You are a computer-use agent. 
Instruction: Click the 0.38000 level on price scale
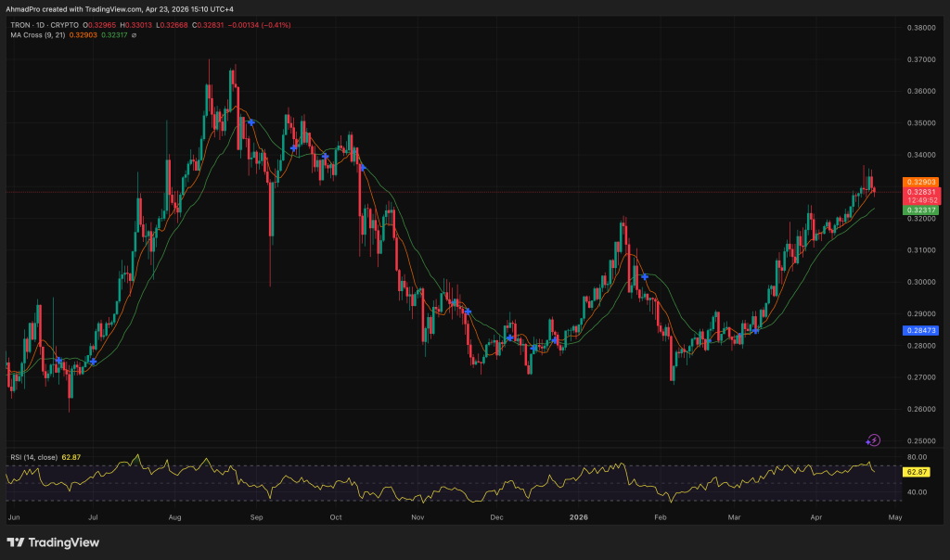coord(919,28)
